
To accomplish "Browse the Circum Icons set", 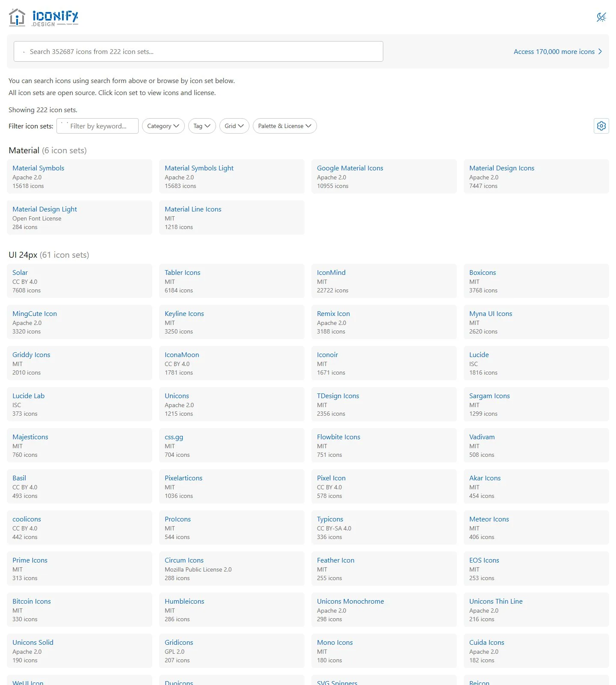I will coord(232,569).
